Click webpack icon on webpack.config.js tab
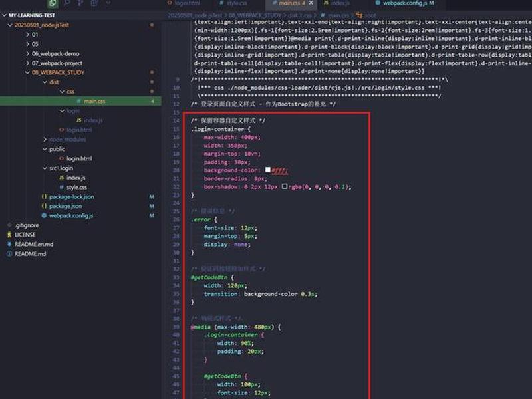 click(378, 3)
